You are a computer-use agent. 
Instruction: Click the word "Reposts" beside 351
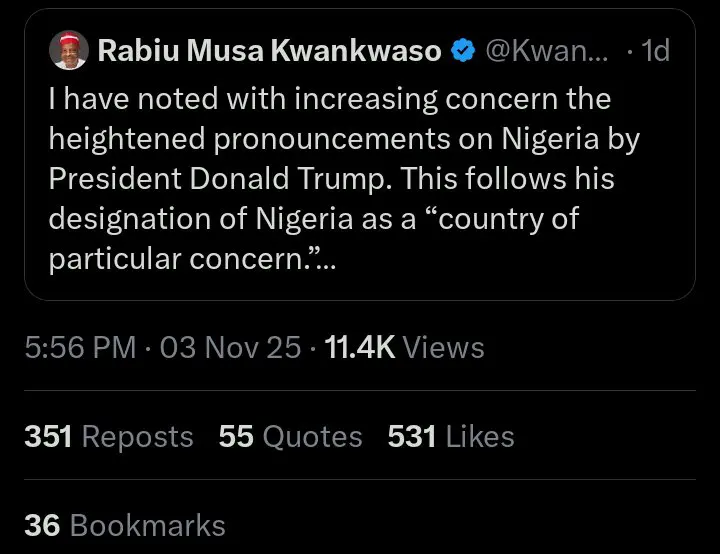point(137,437)
